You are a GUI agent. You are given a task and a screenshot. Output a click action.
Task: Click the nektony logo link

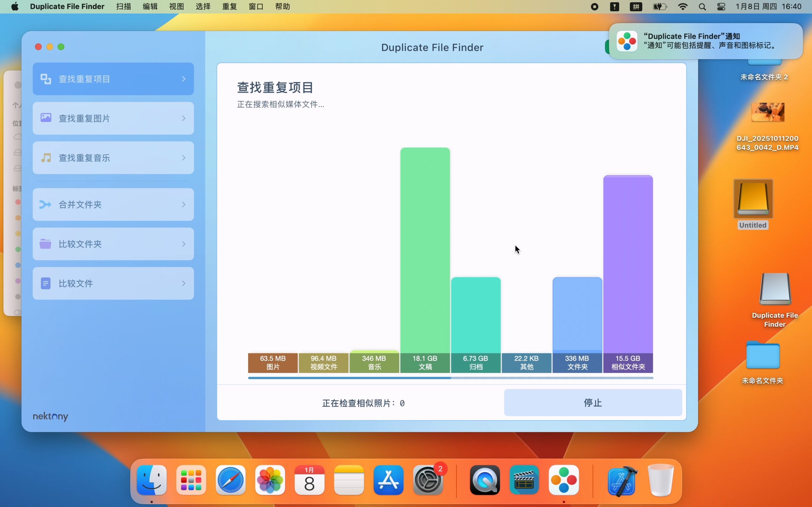click(x=50, y=416)
